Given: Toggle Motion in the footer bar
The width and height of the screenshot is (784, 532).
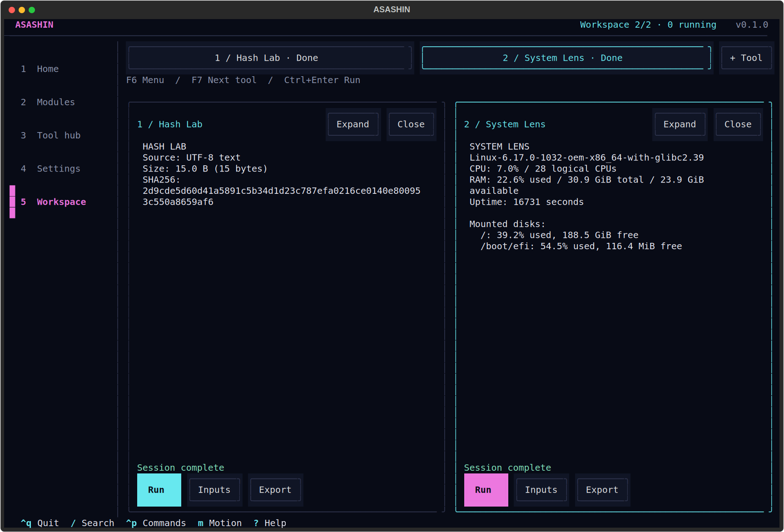Looking at the screenshot, I should pyautogui.click(x=220, y=523).
